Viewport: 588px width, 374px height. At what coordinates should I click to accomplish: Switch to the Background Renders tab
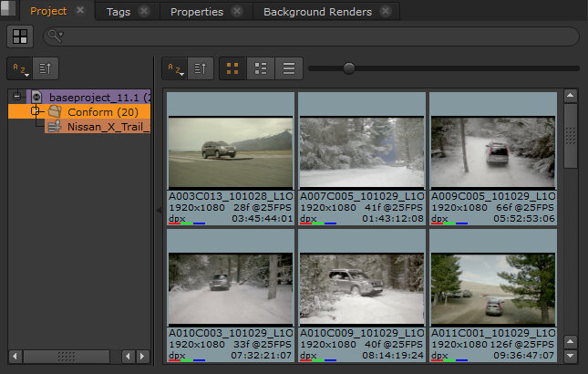(x=317, y=12)
